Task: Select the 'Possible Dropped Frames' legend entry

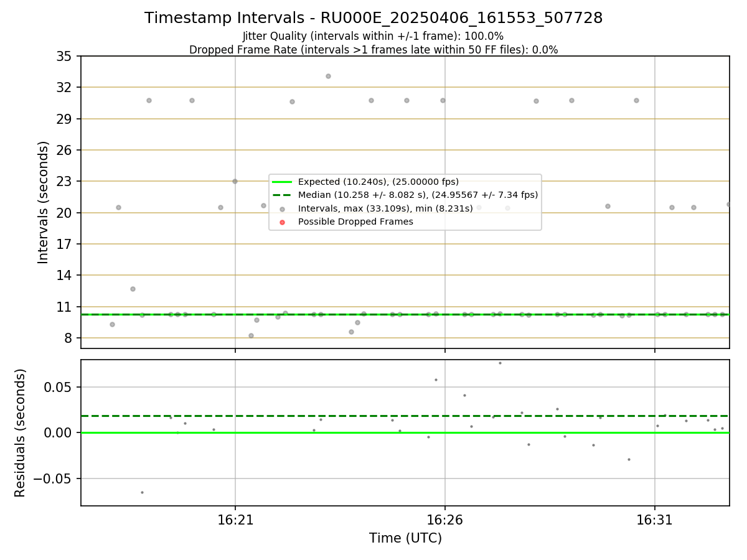Action: [355, 222]
